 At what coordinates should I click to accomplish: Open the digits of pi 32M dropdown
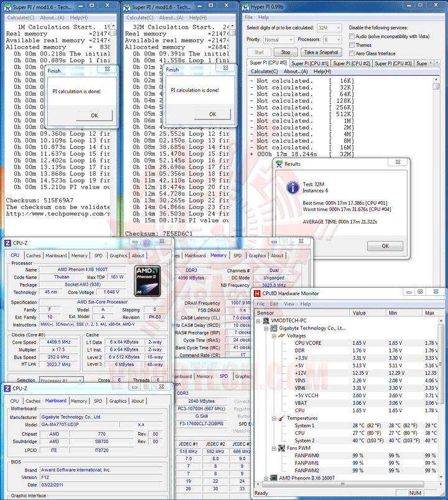(330, 28)
